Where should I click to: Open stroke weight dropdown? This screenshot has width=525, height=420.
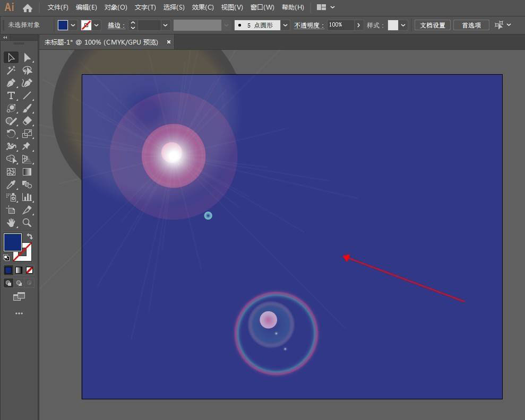click(x=165, y=25)
